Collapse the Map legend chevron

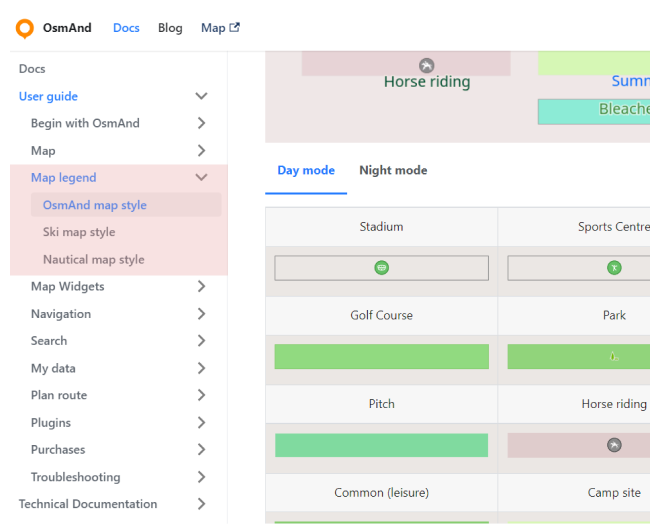(201, 178)
